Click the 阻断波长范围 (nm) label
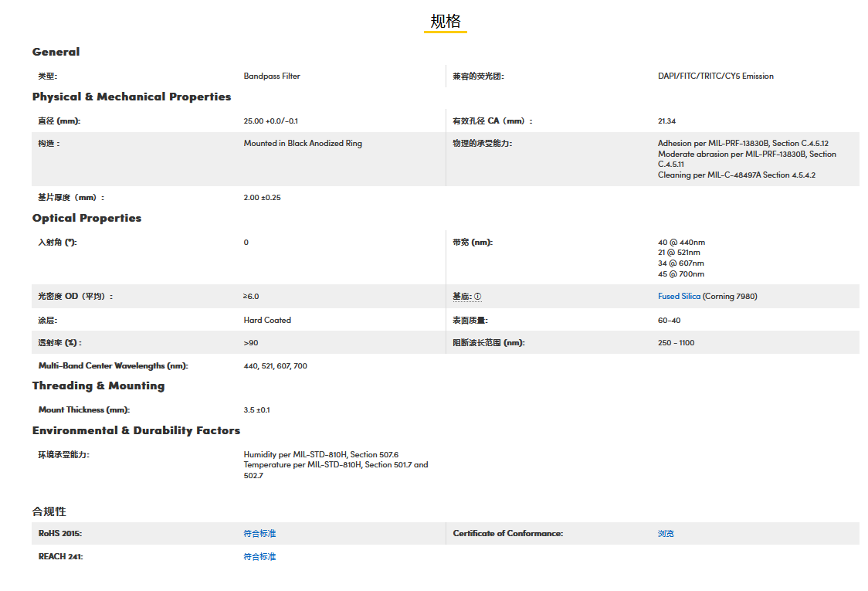Viewport: 868px width, 591px height. pos(489,343)
